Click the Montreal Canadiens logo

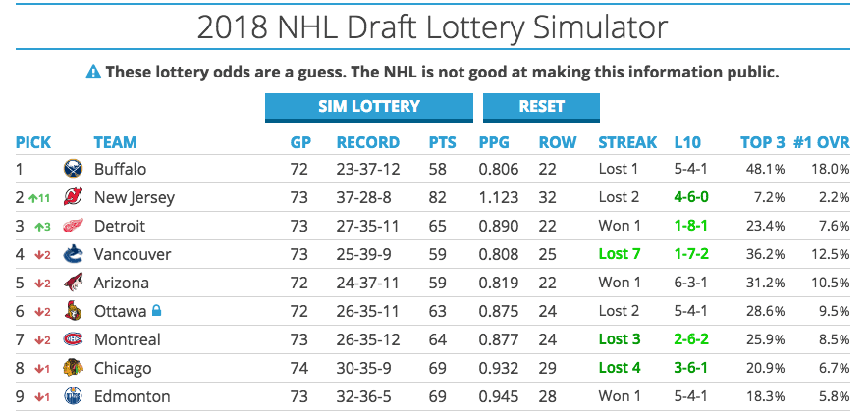[x=74, y=339]
